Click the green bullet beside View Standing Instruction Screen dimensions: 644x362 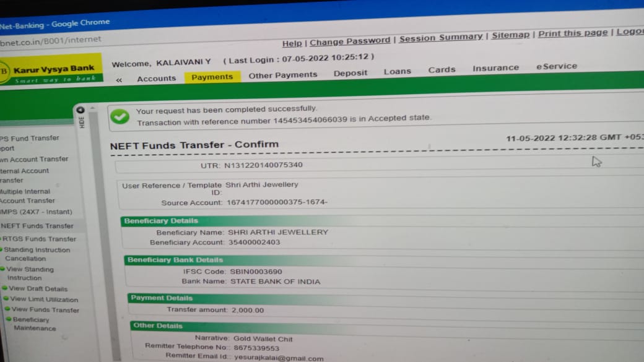point(2,269)
